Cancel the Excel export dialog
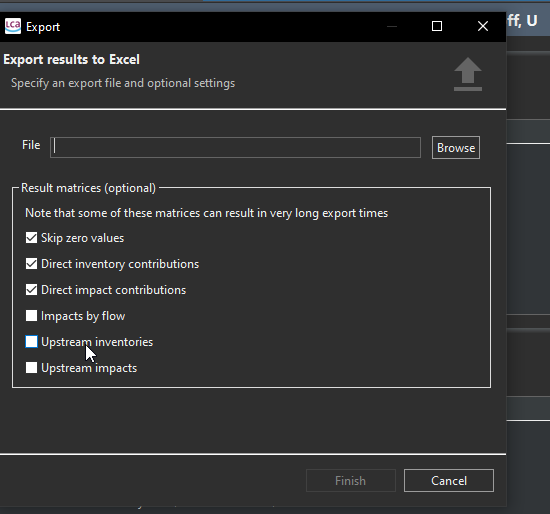Viewport: 550px width, 514px height. 449,481
